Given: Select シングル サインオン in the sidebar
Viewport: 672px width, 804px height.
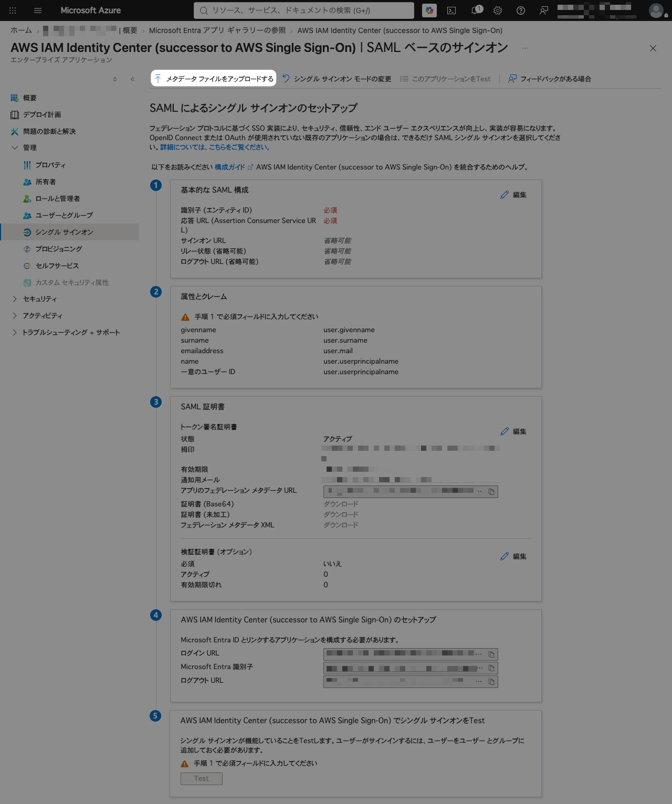Looking at the screenshot, I should coord(69,232).
